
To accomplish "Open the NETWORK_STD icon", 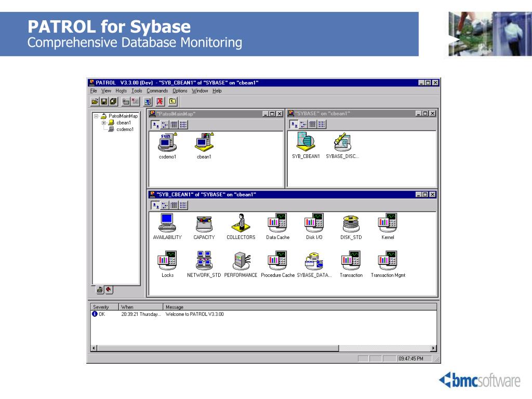I will coord(204,261).
